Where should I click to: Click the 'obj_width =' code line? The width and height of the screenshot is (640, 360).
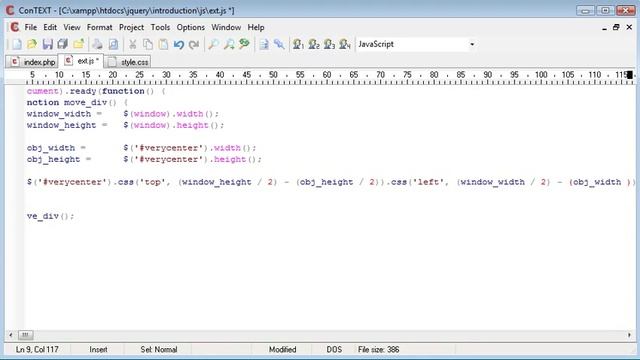coord(142,148)
